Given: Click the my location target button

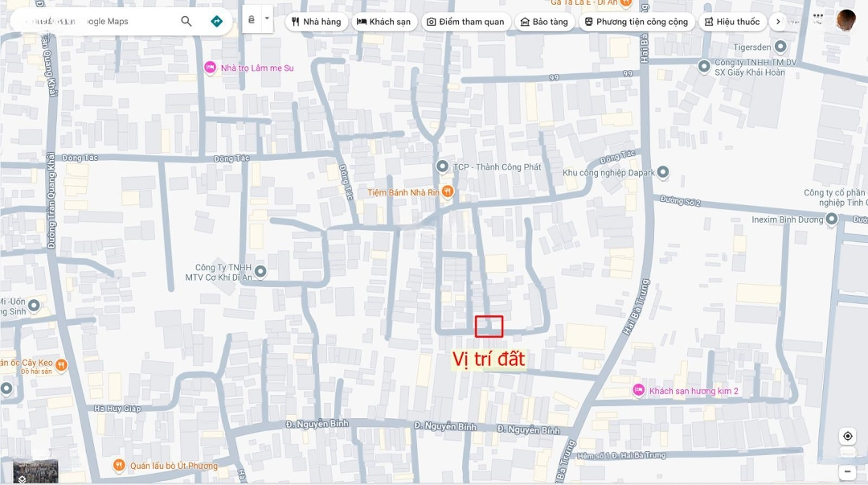Looking at the screenshot, I should pyautogui.click(x=847, y=436).
